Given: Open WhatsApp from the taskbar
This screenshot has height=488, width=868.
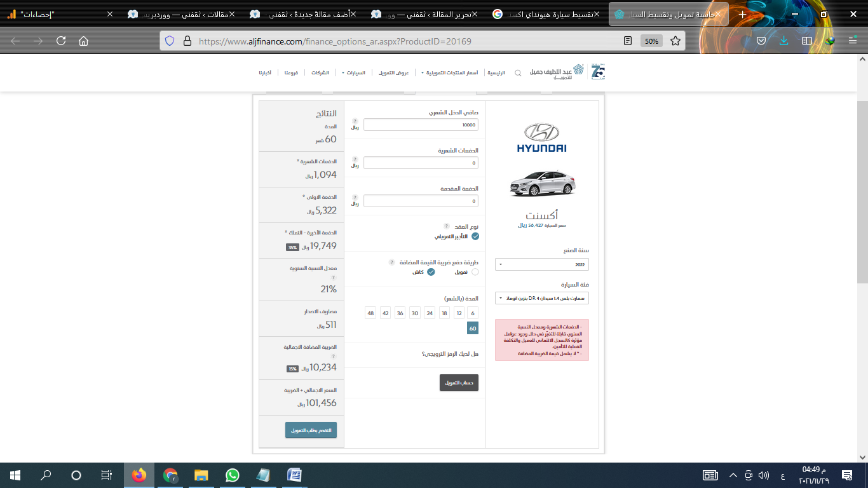Looking at the screenshot, I should click(x=232, y=475).
